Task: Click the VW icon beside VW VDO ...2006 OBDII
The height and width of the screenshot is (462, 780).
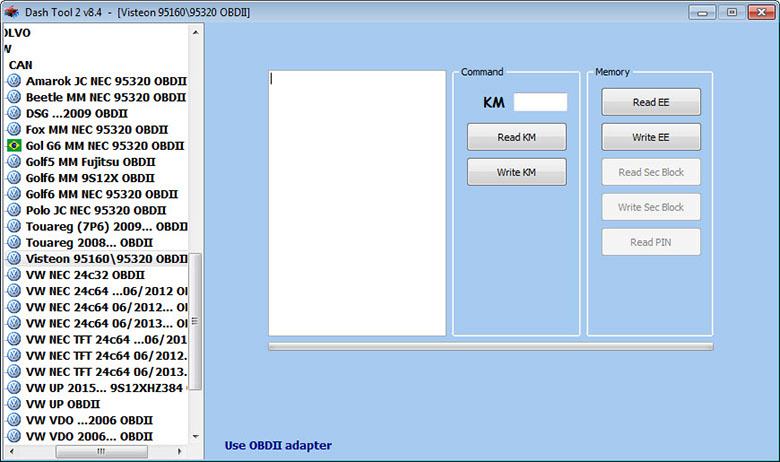Action: pyautogui.click(x=14, y=420)
